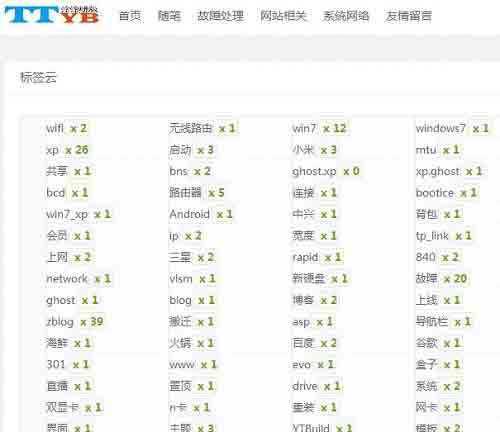The image size is (500, 432).
Task: Open the windows7 tag
Action: [x=440, y=128]
